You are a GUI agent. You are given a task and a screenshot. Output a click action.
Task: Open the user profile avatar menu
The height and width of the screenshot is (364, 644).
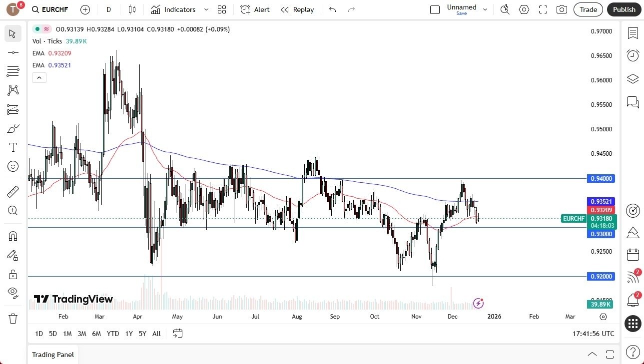13,9
